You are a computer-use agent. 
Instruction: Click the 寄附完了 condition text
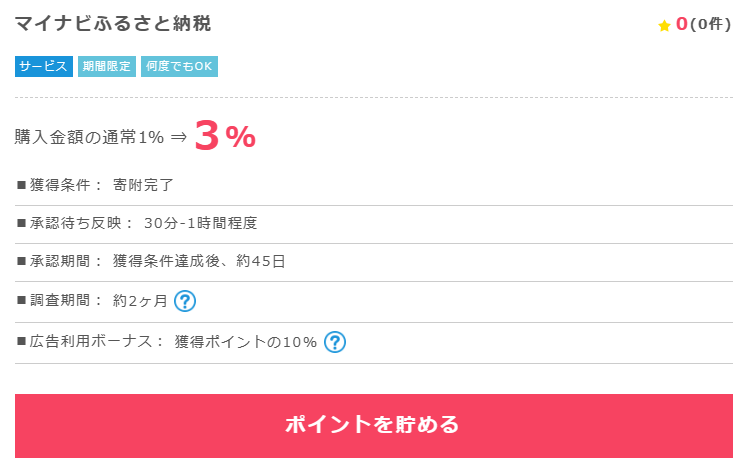(x=143, y=185)
